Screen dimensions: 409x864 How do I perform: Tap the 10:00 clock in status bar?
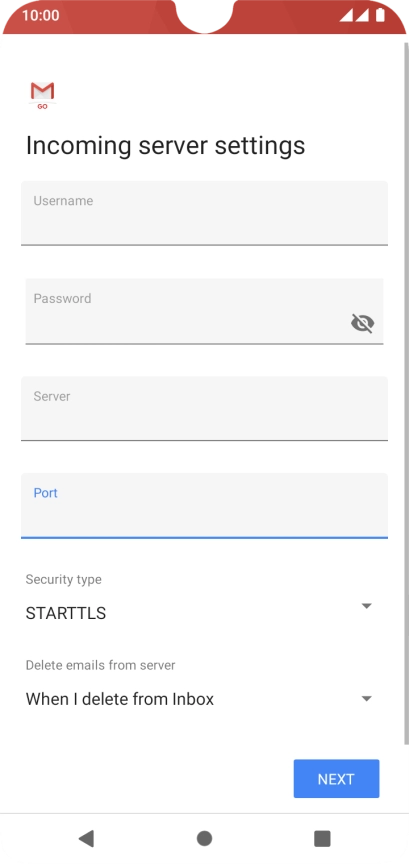[41, 15]
